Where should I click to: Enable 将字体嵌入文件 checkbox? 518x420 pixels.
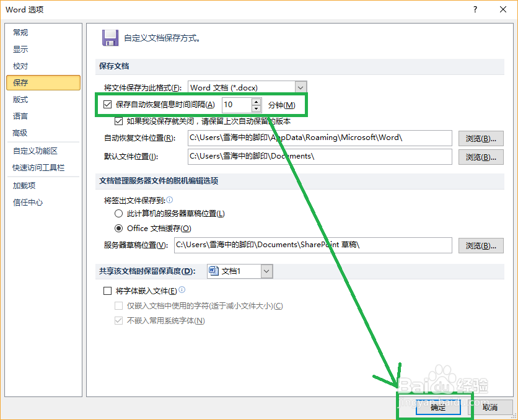[107, 291]
